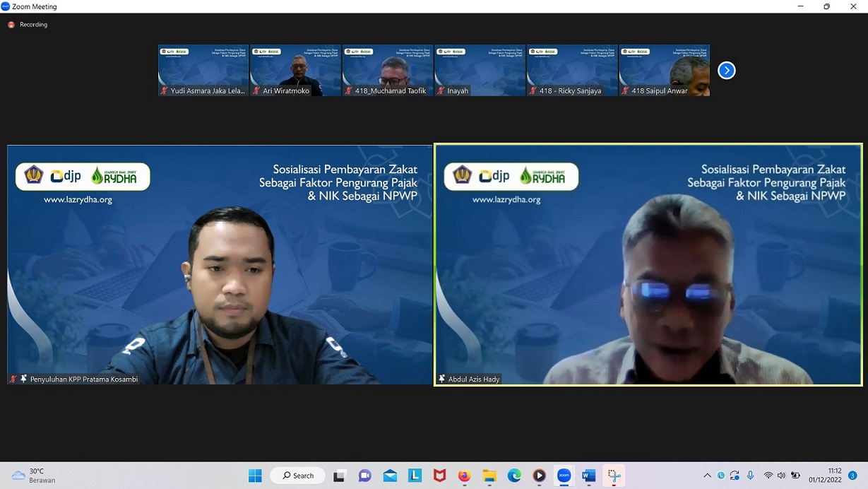Open Snipping Tool from the taskbar
The height and width of the screenshot is (489, 868).
pyautogui.click(x=614, y=476)
